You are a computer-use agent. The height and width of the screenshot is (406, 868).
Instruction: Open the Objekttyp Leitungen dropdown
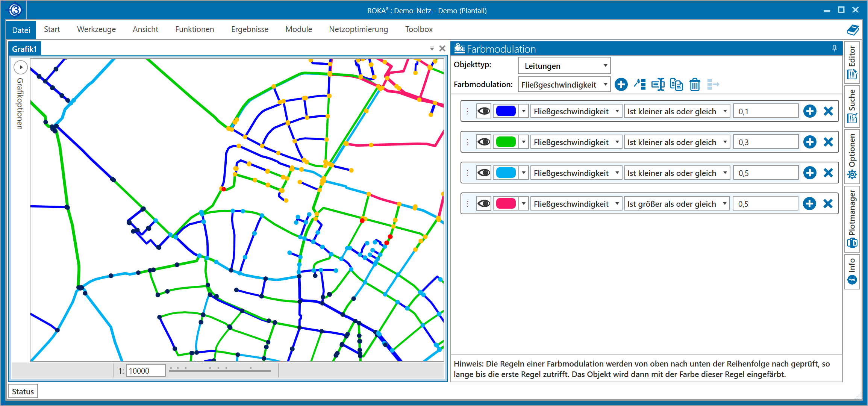coord(564,66)
